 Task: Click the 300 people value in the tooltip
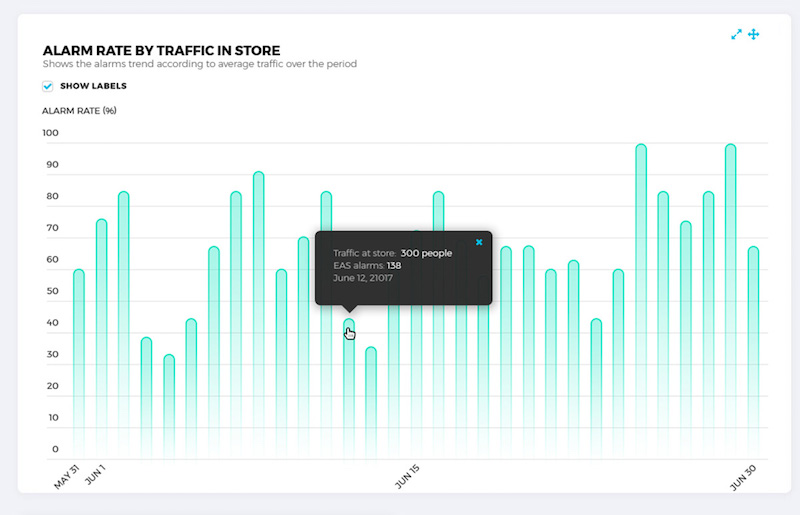[x=426, y=253]
